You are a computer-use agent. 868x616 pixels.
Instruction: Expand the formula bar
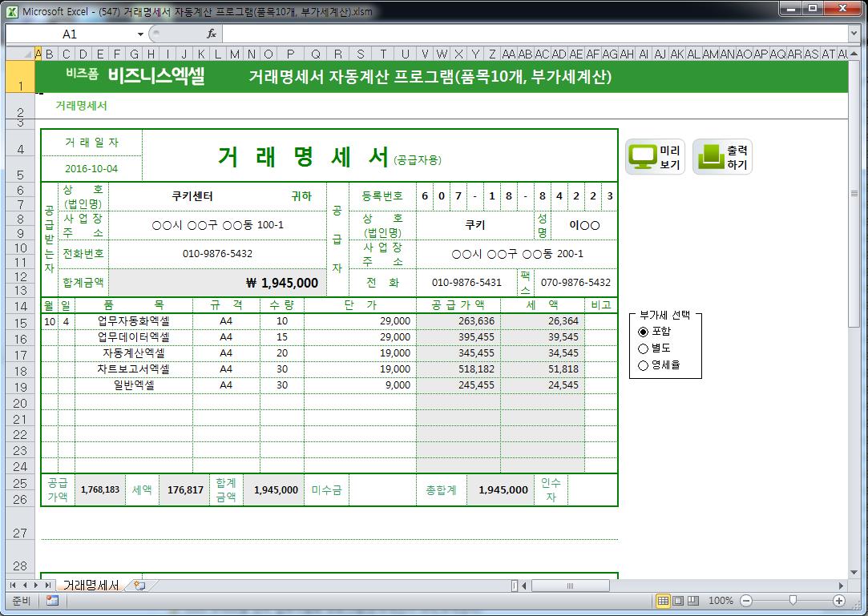854,34
